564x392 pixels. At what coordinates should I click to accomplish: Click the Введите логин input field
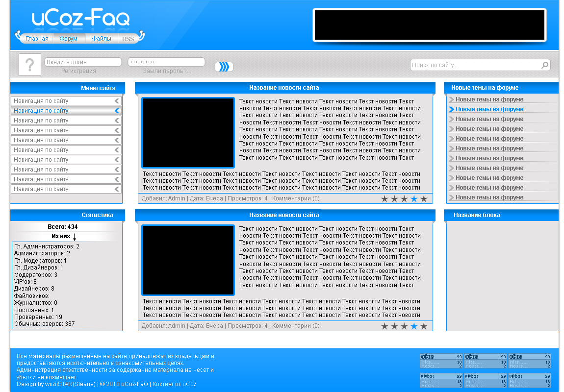[82, 62]
